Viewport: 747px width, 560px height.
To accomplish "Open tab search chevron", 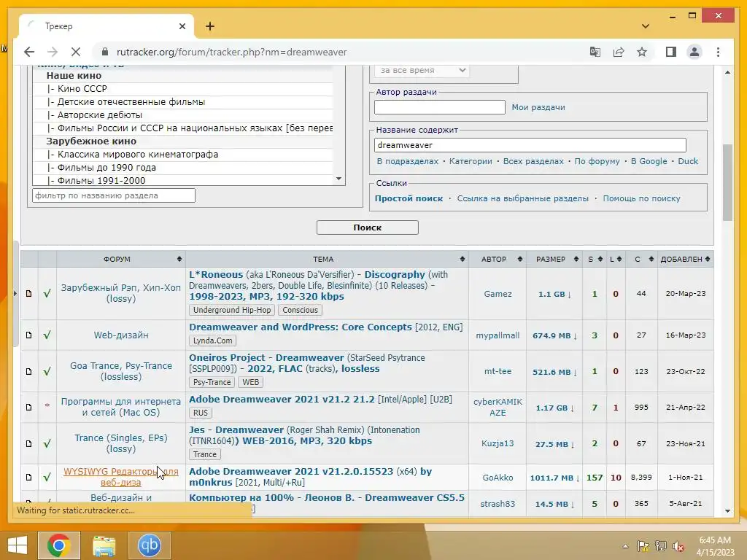I will pyautogui.click(x=646, y=26).
